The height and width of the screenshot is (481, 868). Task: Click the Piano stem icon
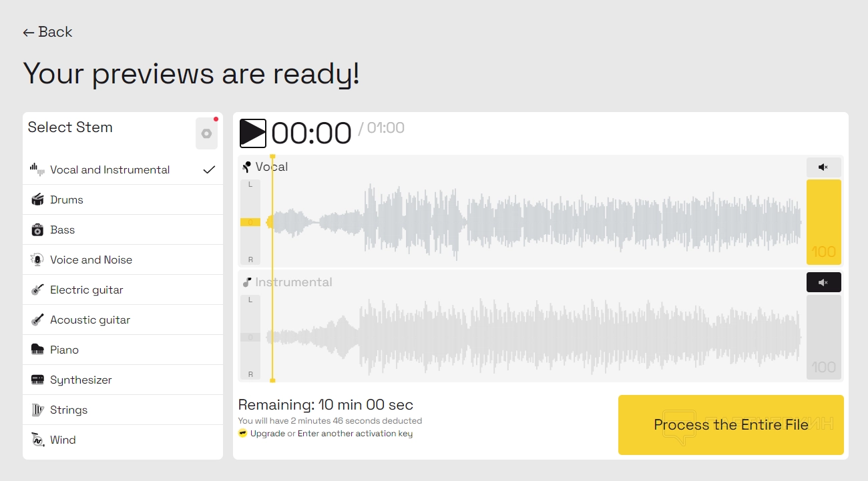coord(37,350)
